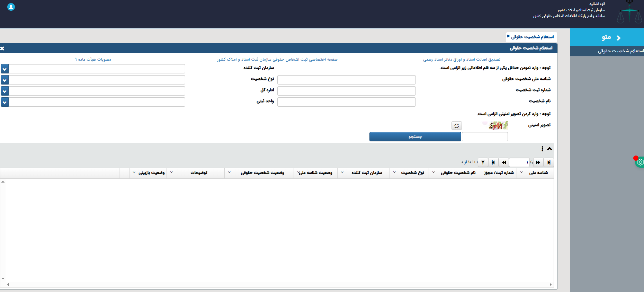Refresh the security captcha image
Screen dimensions: 644x292
(x=456, y=126)
